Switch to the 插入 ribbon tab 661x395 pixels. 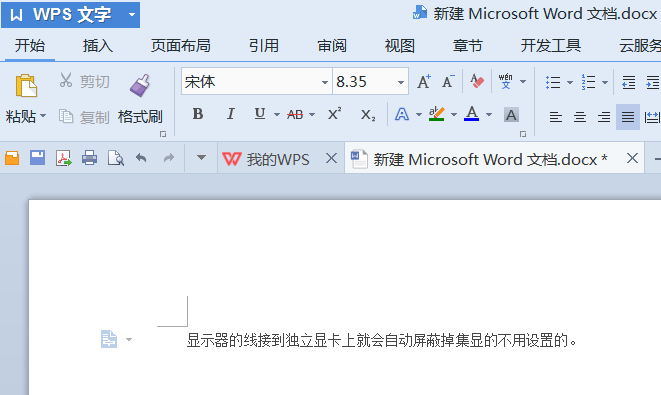coord(98,46)
